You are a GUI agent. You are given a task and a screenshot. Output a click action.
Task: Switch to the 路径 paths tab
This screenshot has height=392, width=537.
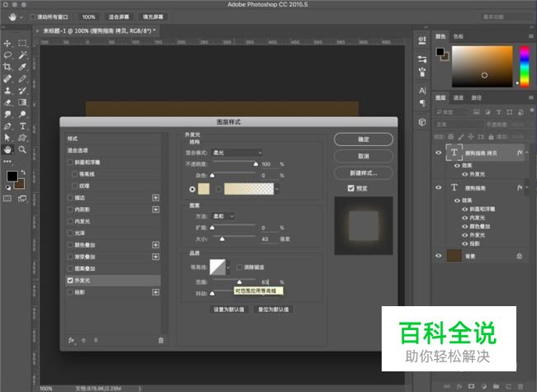click(x=477, y=98)
